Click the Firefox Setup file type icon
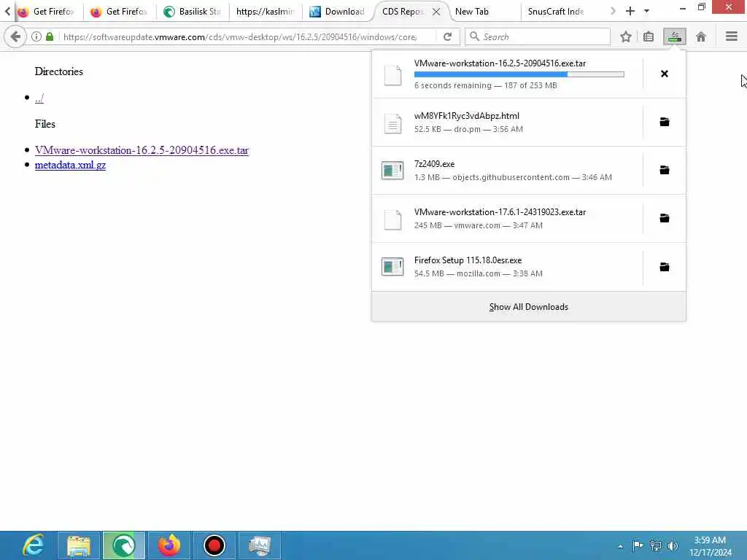Image resolution: width=747 pixels, height=560 pixels. coord(392,267)
